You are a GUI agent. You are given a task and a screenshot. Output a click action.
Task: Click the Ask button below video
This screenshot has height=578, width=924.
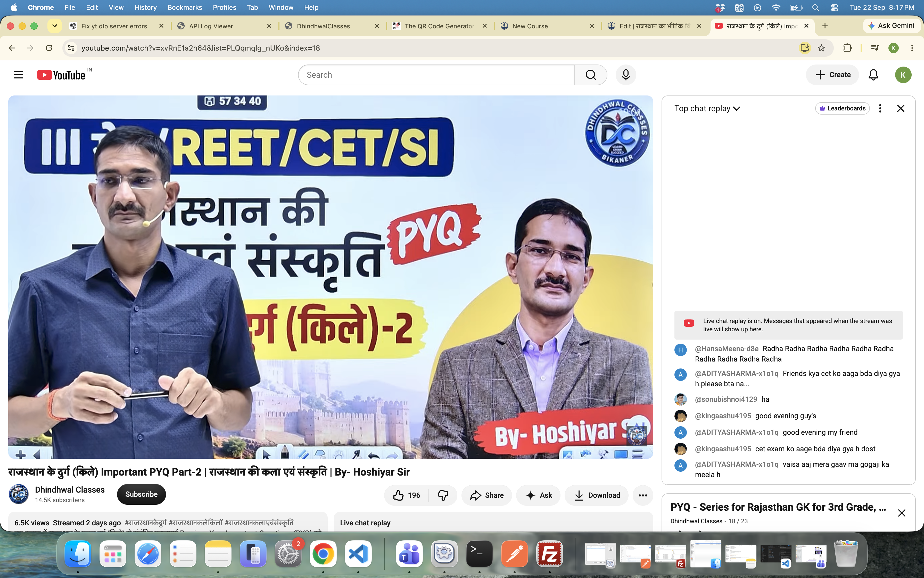pos(538,495)
